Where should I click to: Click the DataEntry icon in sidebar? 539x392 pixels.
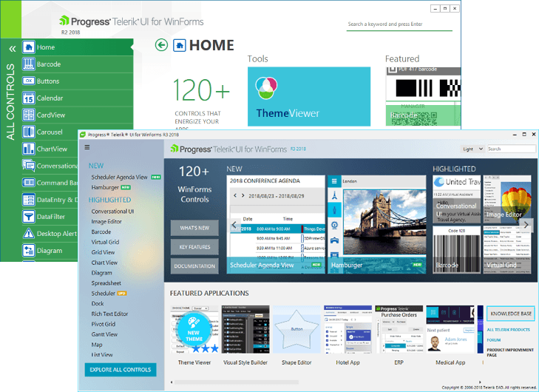tap(29, 200)
